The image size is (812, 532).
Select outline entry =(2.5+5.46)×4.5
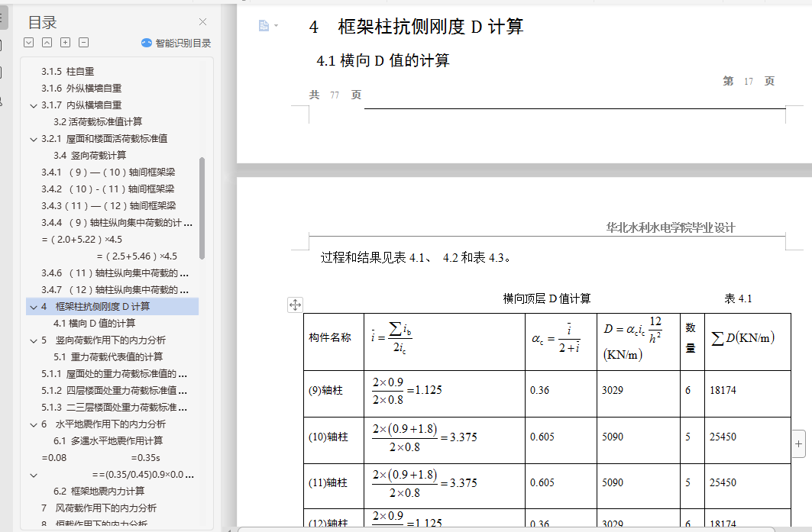[x=137, y=256]
